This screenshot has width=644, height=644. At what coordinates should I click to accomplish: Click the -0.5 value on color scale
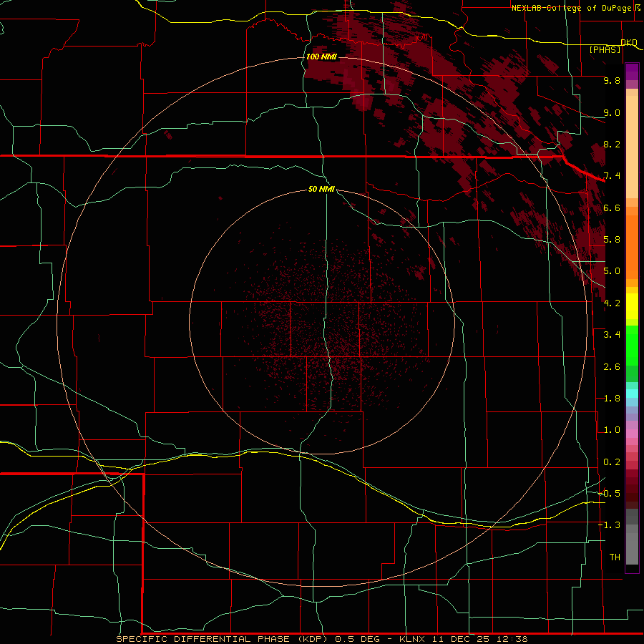pyautogui.click(x=610, y=494)
